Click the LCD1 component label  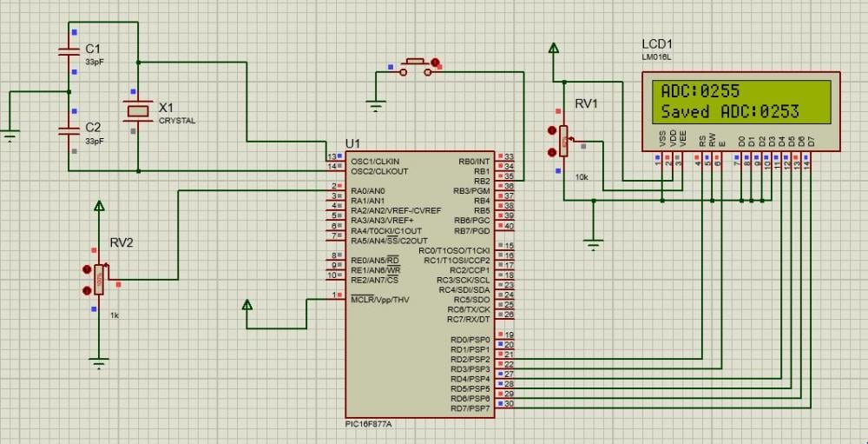pyautogui.click(x=657, y=43)
